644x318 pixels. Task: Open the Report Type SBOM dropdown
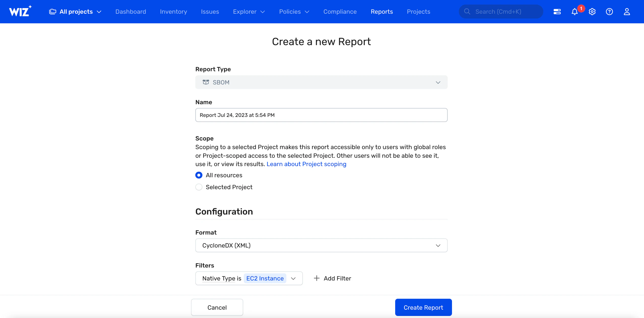tap(321, 82)
